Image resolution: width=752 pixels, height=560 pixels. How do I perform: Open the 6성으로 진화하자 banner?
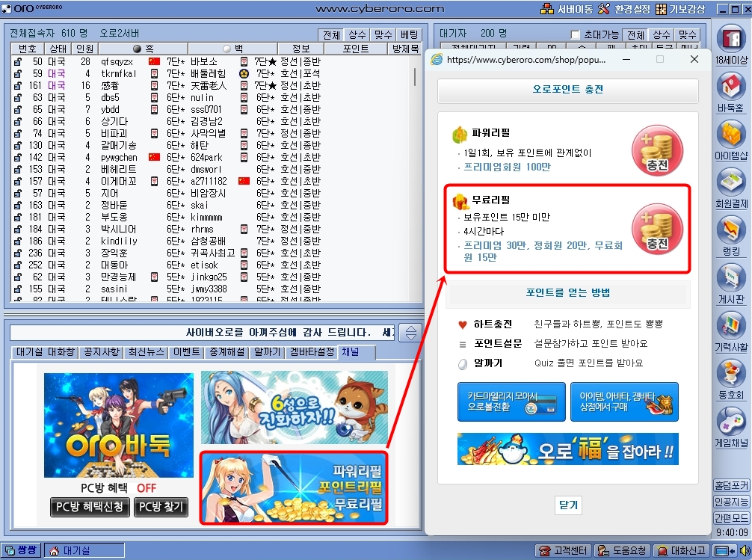[295, 407]
